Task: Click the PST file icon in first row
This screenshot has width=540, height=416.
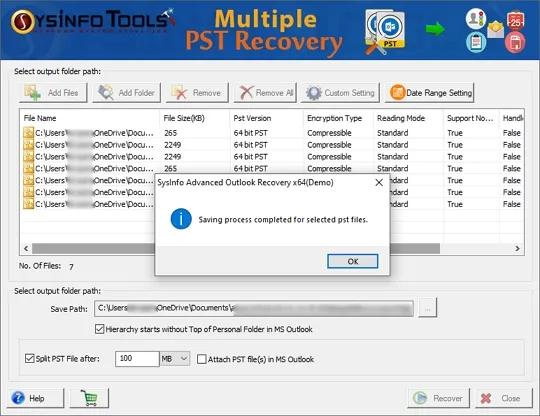Action: tap(28, 133)
